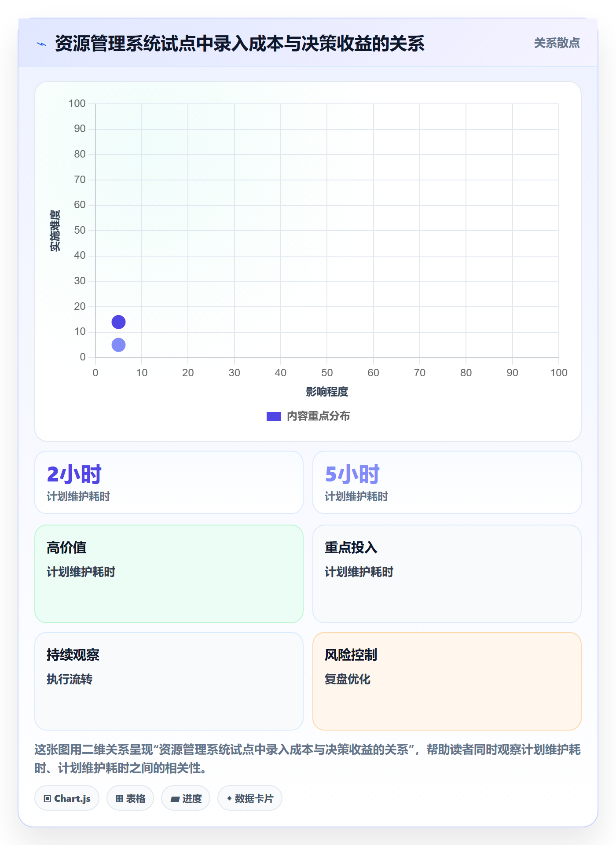Select the Chart.js tag
The image size is (616, 845).
67,798
